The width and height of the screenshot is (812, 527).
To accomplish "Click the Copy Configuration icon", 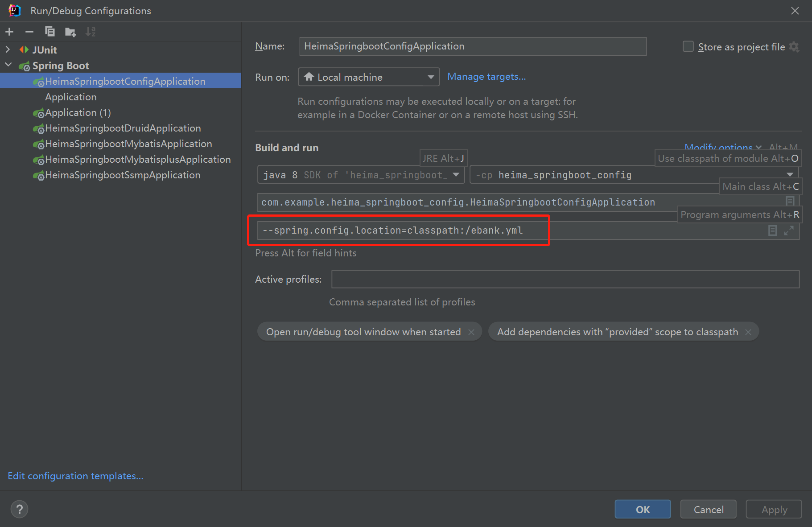I will tap(50, 32).
